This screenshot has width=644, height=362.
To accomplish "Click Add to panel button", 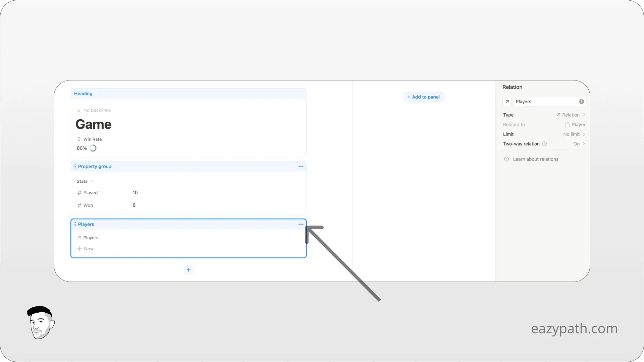I will (423, 97).
